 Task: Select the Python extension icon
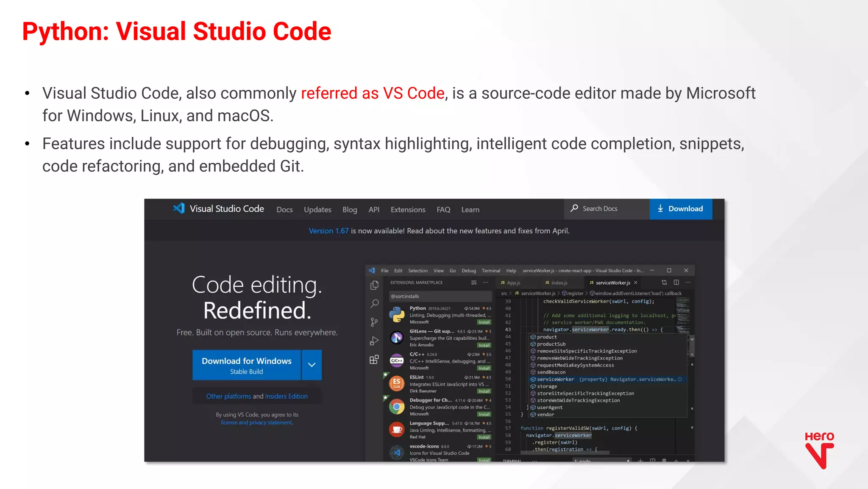coord(397,315)
